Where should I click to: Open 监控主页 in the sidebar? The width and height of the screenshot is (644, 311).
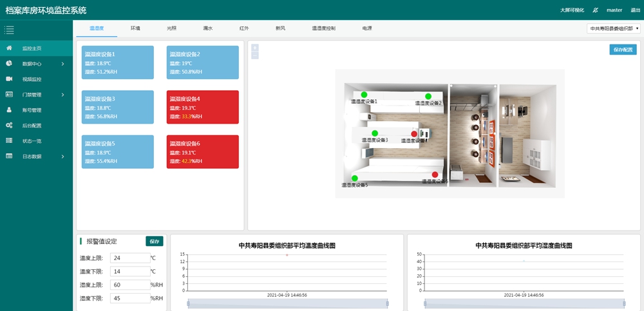[37, 48]
